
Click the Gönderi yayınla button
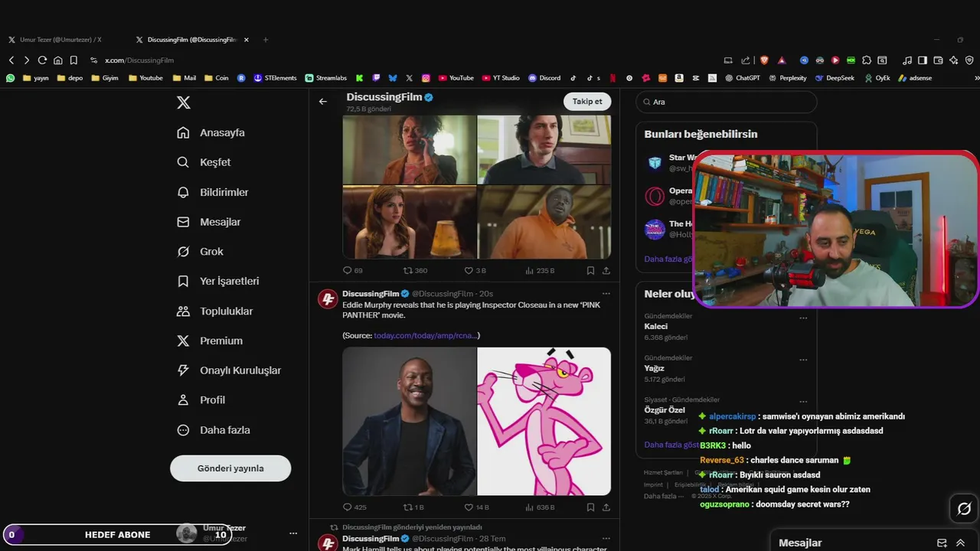[230, 468]
